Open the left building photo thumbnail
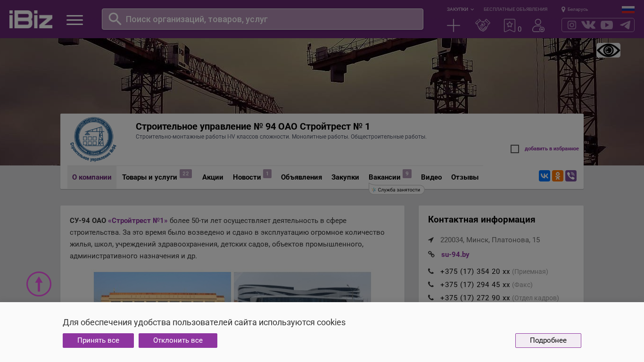644x362 pixels. tap(162, 287)
